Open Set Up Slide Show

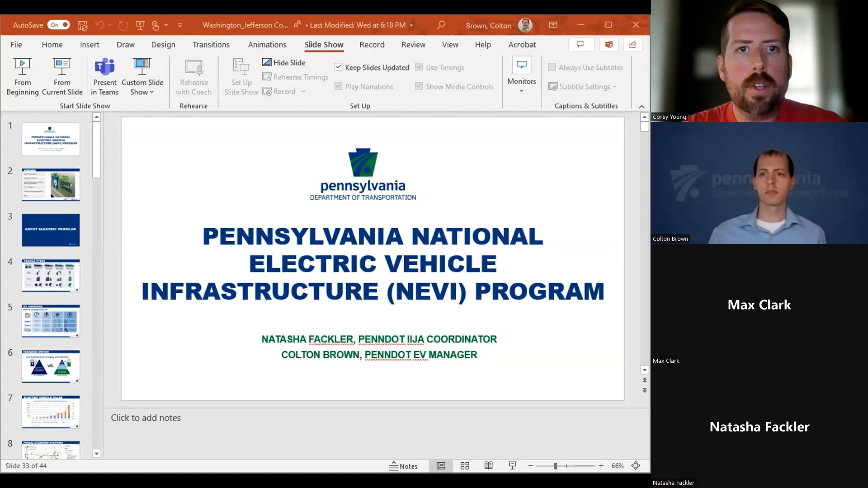(241, 77)
